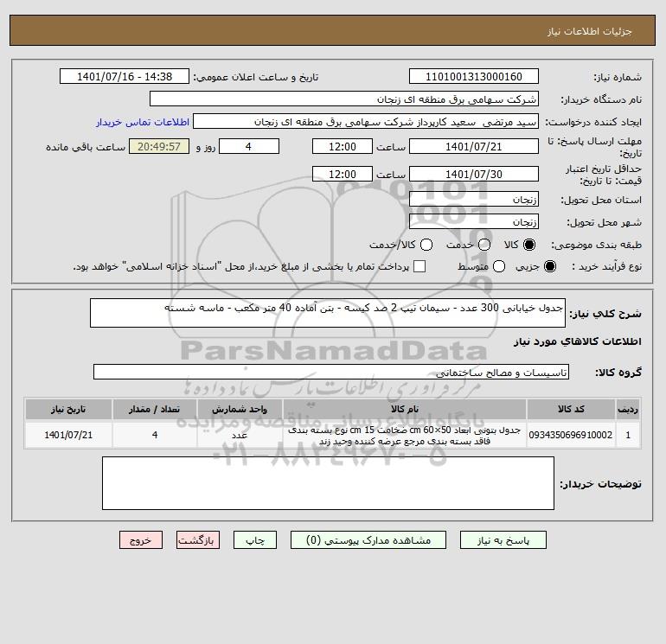Click the price validity date 1401/07/30 field
666x644 pixels.
(x=474, y=174)
